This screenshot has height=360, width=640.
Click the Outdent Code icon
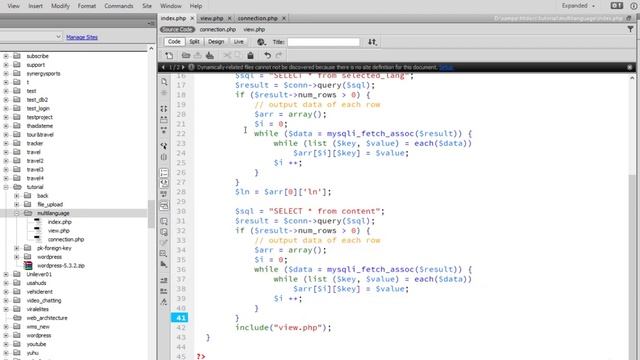point(164,291)
